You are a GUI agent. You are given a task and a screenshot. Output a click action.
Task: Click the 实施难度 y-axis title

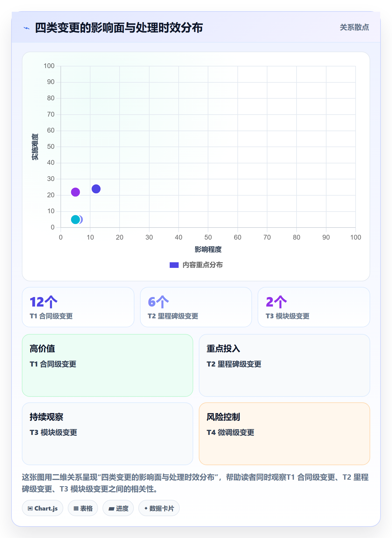point(35,147)
